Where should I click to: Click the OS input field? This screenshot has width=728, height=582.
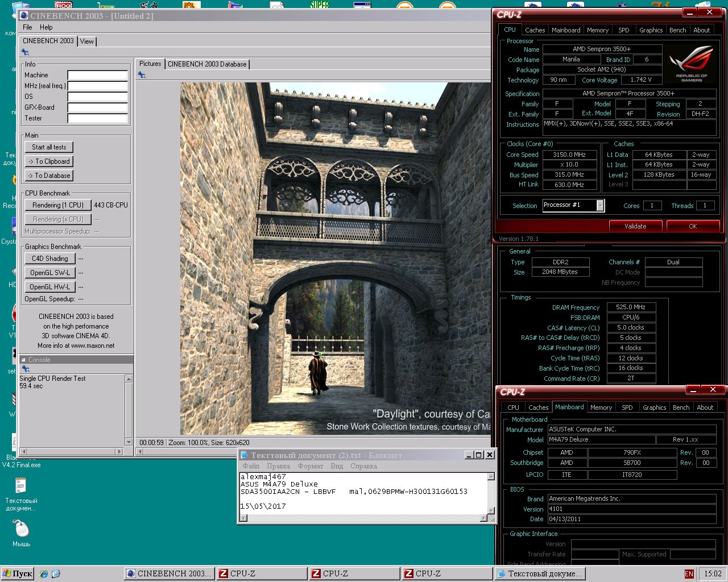point(97,97)
